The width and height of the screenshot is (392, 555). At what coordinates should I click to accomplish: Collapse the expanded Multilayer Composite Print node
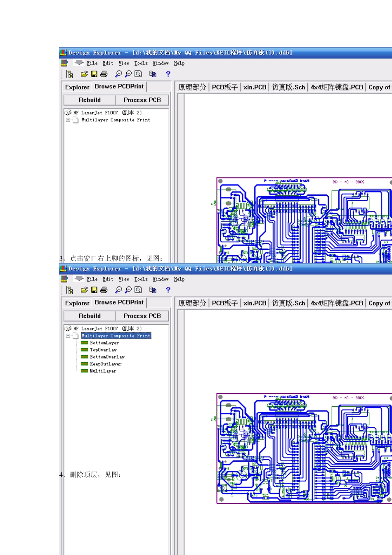coord(68,336)
